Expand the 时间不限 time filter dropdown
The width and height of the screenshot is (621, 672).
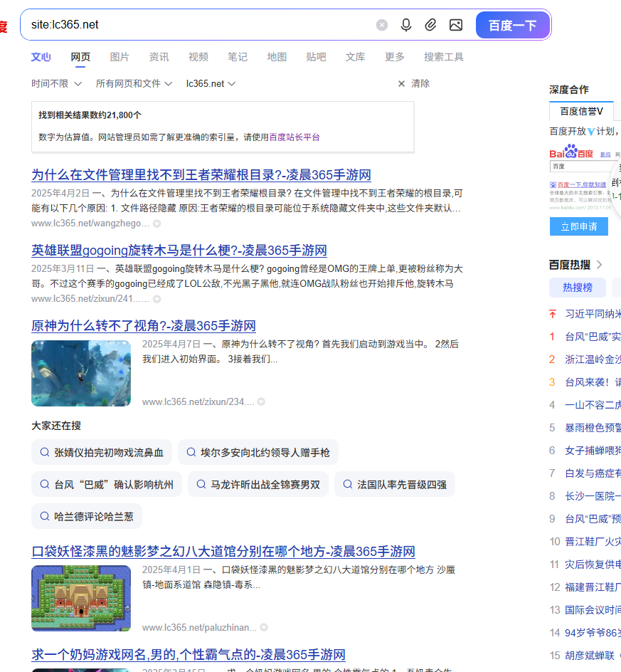(56, 83)
